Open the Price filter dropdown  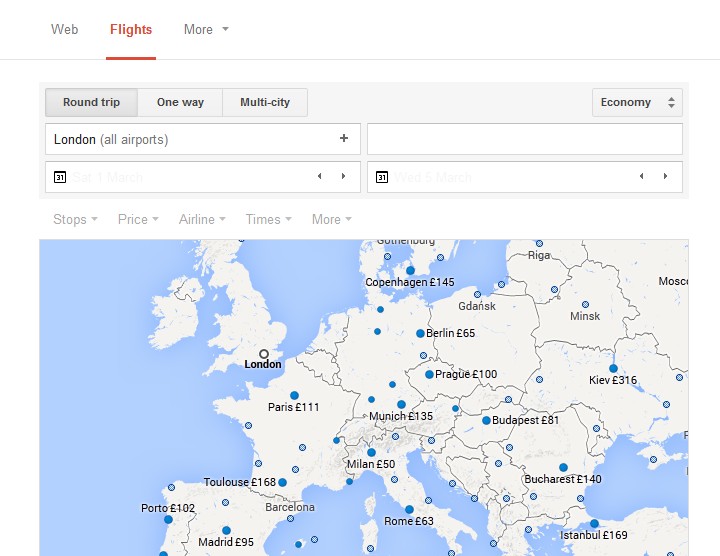coord(138,219)
